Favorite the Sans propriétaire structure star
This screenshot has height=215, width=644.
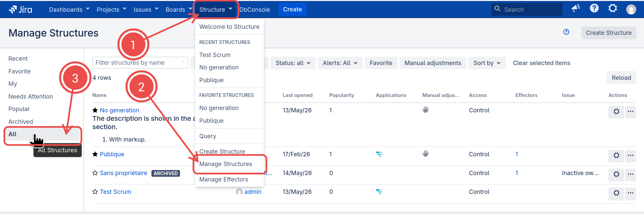[95, 173]
